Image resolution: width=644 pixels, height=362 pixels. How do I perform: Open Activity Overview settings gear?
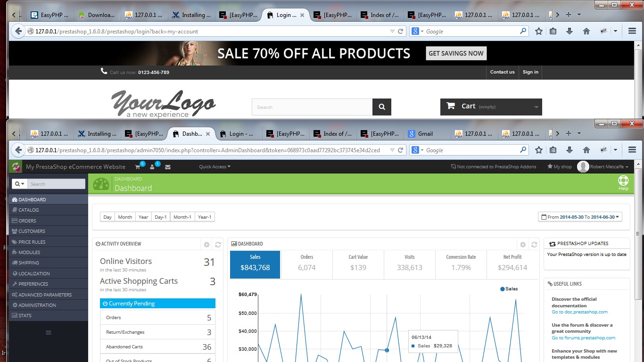pos(206,245)
